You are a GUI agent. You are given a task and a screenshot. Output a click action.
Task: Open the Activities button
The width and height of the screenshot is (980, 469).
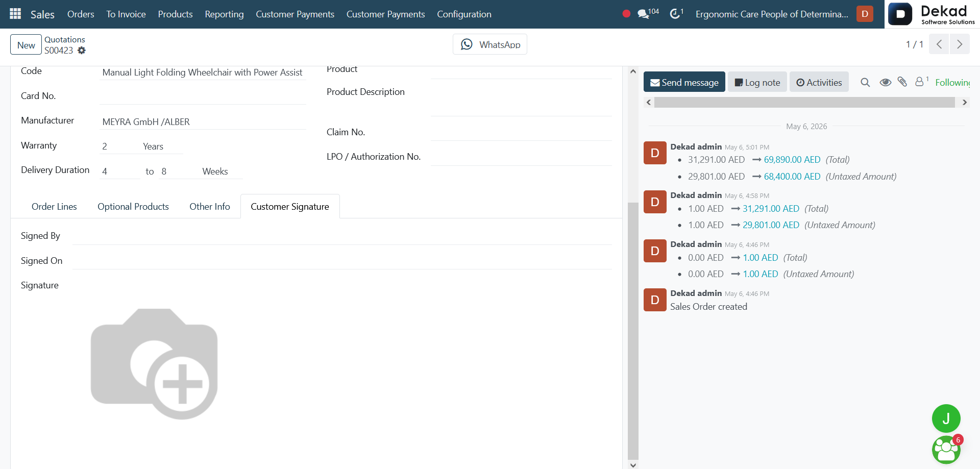point(819,82)
